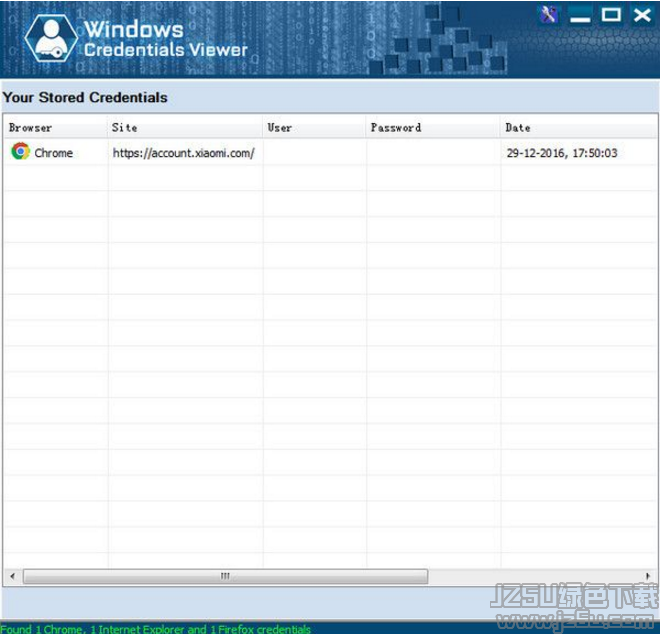Select the https://account.xiaomi.com/ site cell
The width and height of the screenshot is (660, 634).
click(184, 153)
